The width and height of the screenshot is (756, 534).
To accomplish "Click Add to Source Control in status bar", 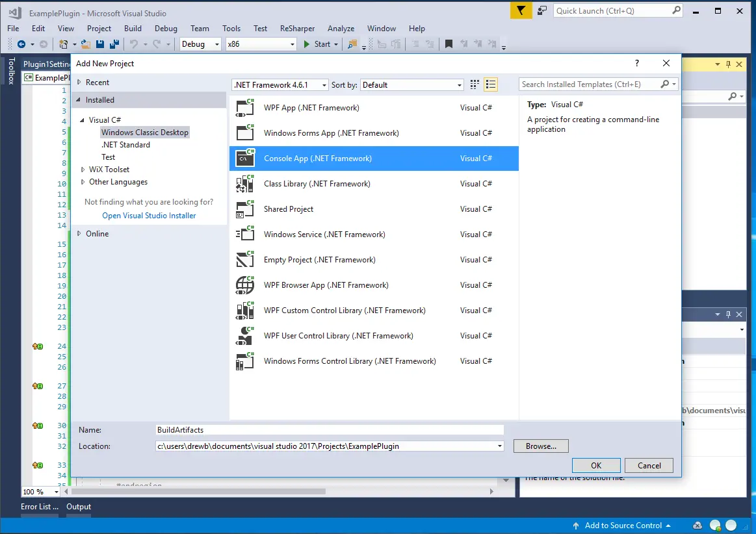I will pos(623,526).
